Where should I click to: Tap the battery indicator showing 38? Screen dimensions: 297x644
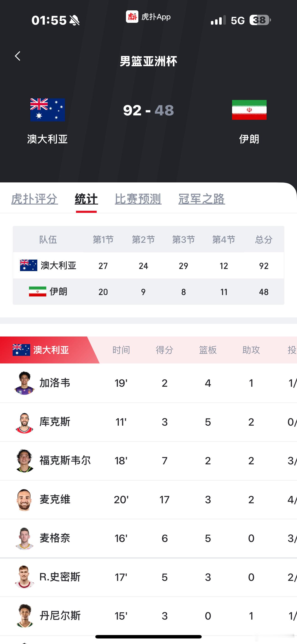coord(260,20)
